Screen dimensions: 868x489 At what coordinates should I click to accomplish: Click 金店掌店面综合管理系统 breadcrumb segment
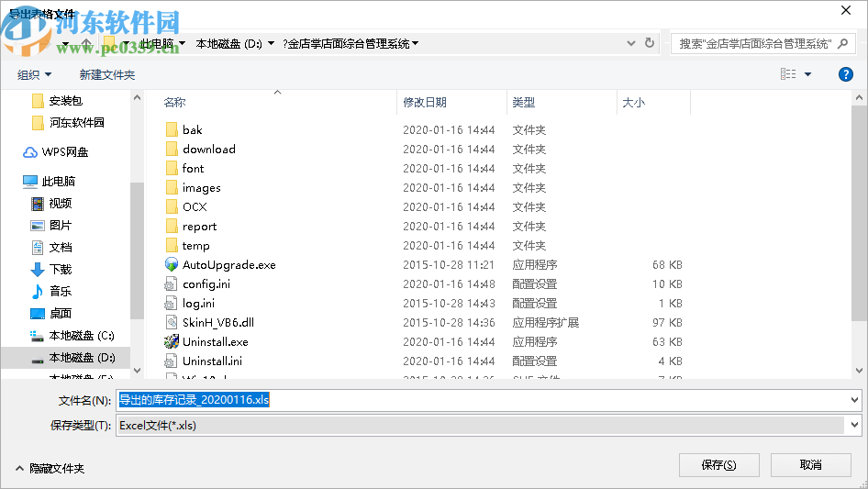346,43
